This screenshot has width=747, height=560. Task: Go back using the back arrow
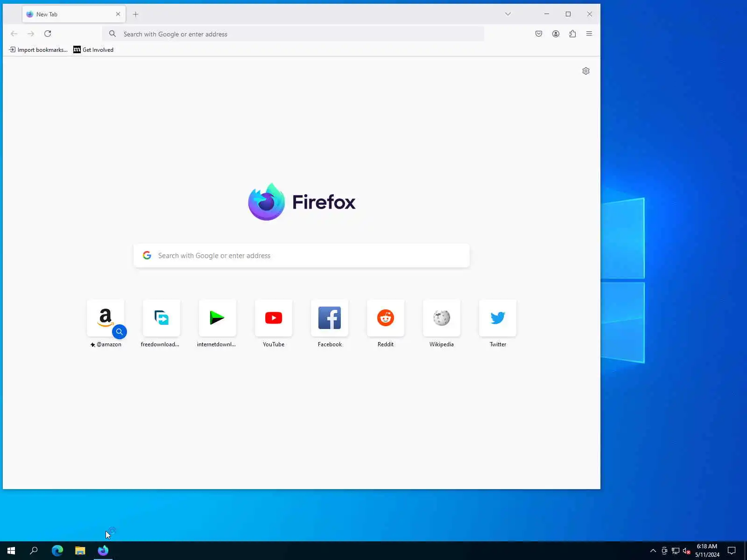tap(14, 34)
